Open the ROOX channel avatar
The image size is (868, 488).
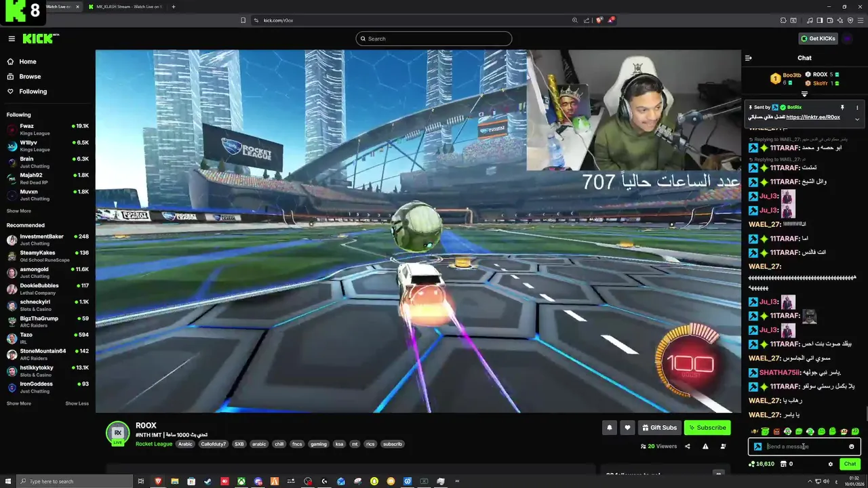pyautogui.click(x=117, y=433)
